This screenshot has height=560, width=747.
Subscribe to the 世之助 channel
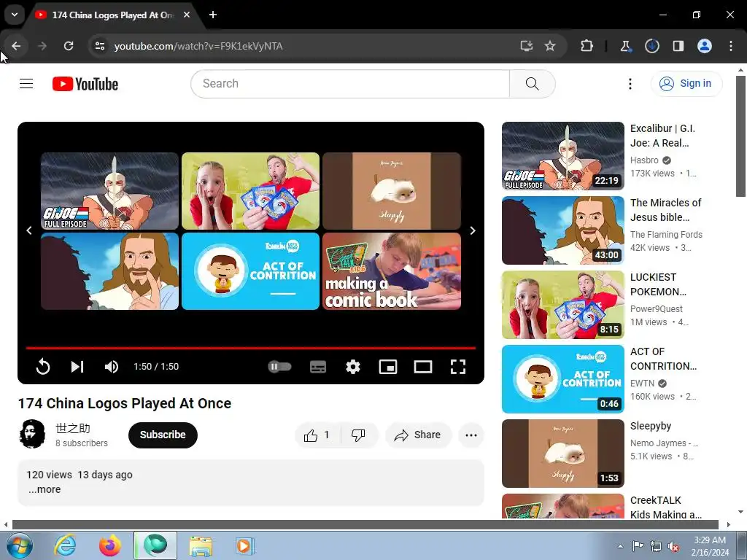click(163, 435)
